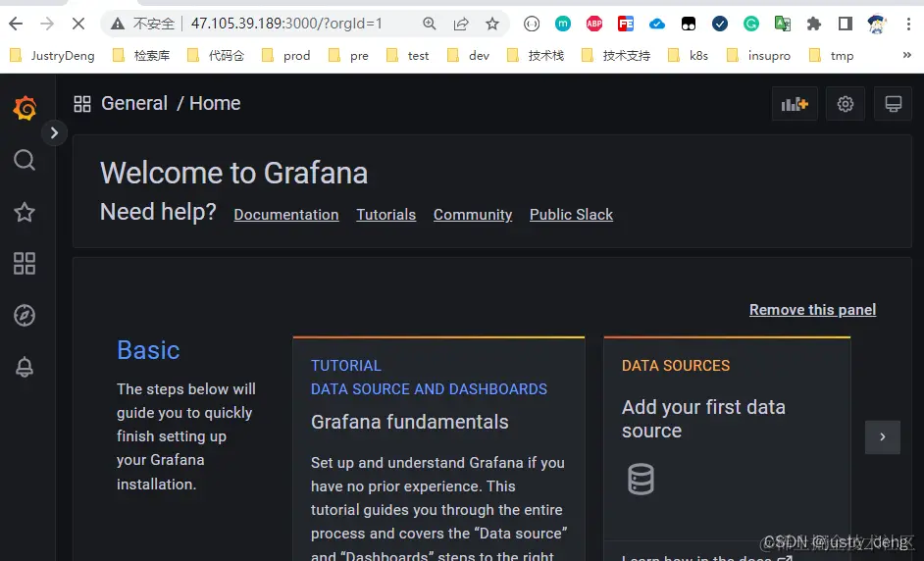Open the Community link
The width and height of the screenshot is (924, 561).
473,215
